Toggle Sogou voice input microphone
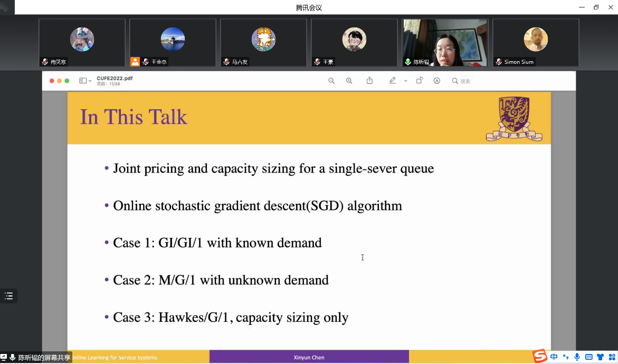Image resolution: width=618 pixels, height=364 pixels. click(x=577, y=357)
